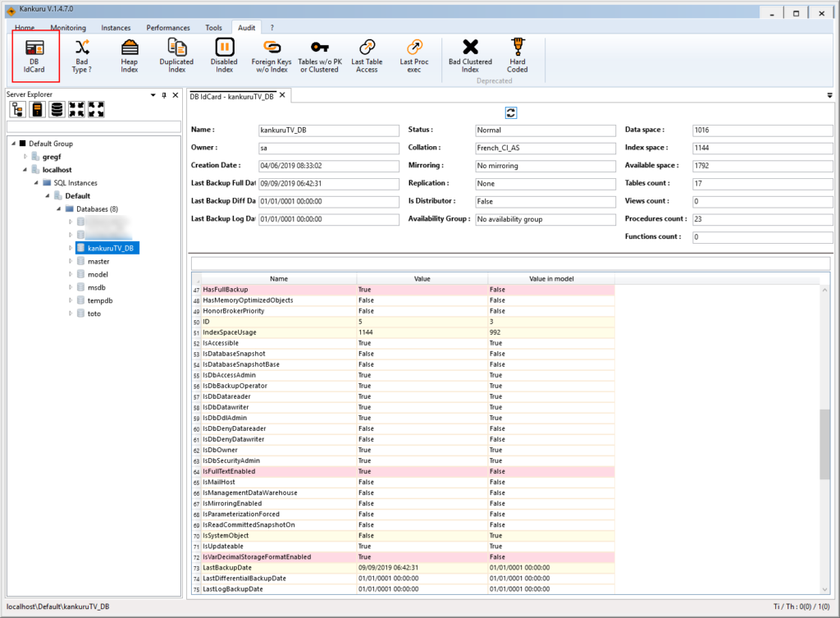The width and height of the screenshot is (840, 618).
Task: Run the Bad Type check
Action: coord(82,56)
